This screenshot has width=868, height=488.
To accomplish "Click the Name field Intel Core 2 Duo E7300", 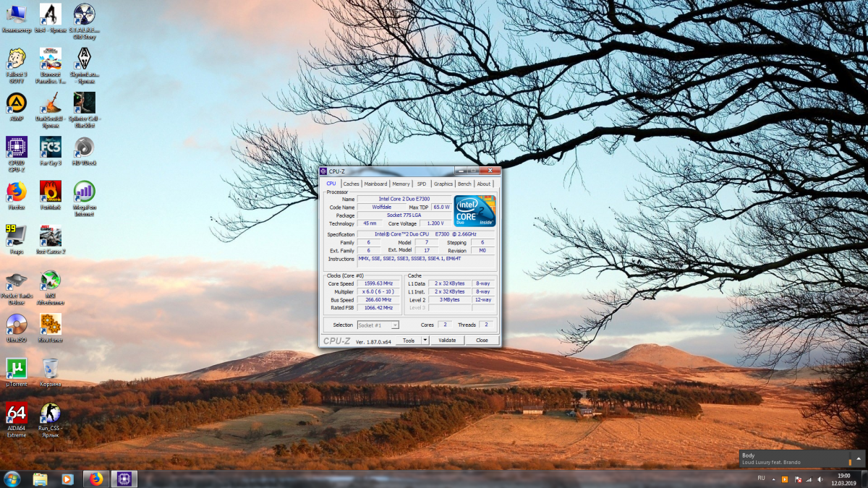I will pyautogui.click(x=404, y=199).
